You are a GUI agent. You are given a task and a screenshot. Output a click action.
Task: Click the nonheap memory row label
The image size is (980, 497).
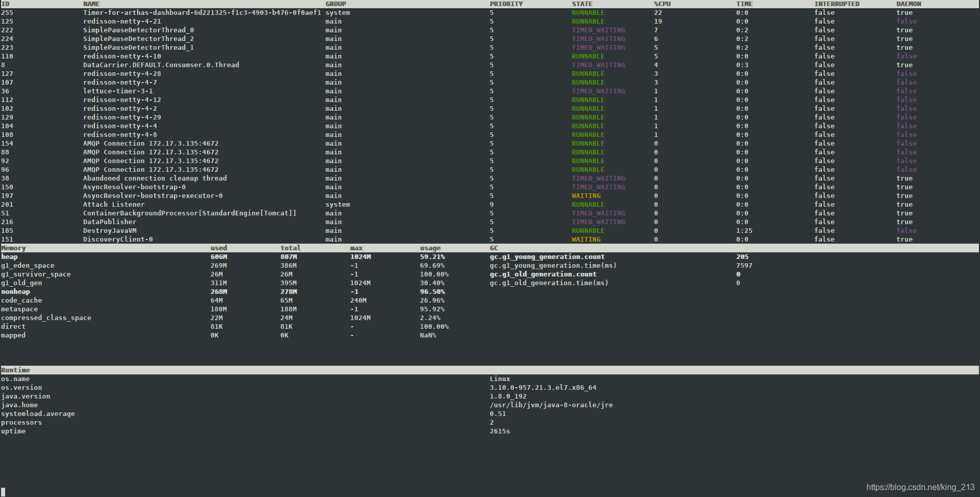[x=15, y=292]
